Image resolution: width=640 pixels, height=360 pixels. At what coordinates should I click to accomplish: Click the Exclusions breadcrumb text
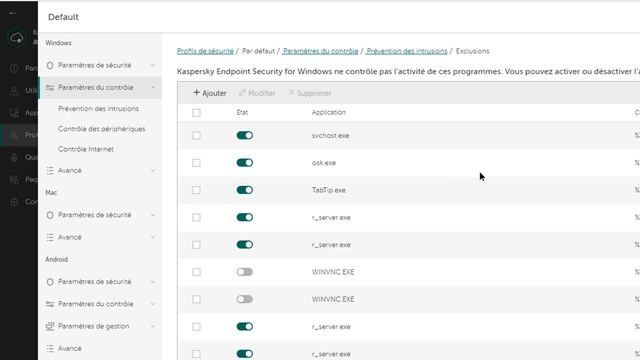click(x=472, y=51)
